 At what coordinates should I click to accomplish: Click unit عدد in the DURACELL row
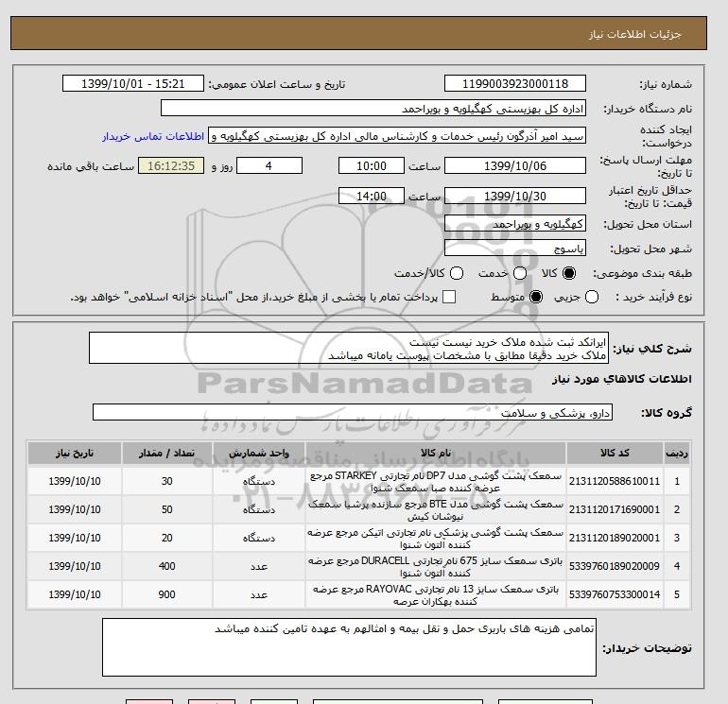point(259,567)
